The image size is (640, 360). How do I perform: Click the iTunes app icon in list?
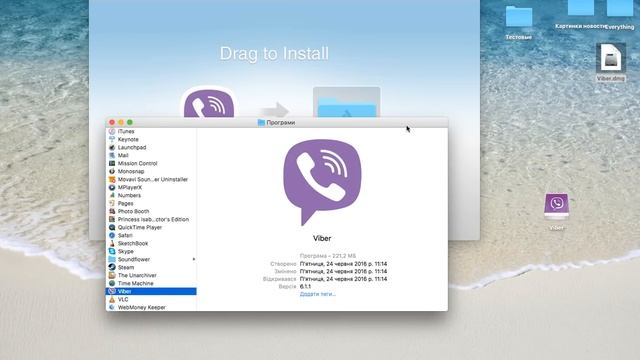(112, 131)
